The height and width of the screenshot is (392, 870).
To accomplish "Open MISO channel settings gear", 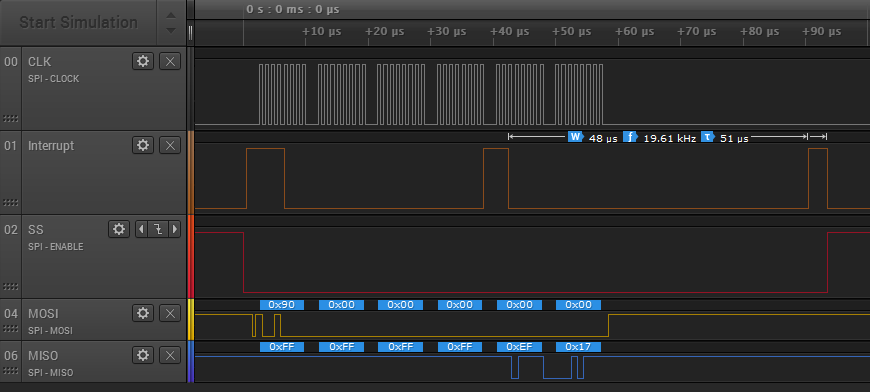I will 143,355.
